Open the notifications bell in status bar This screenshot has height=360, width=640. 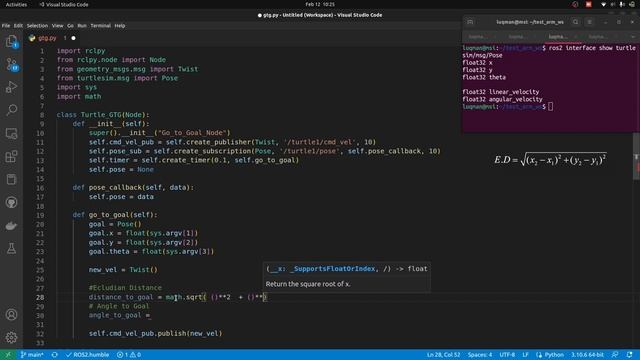click(629, 355)
